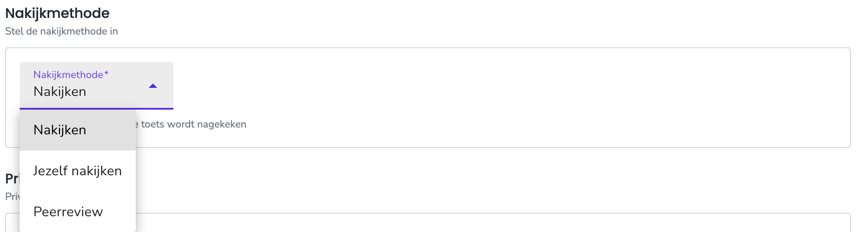Image resolution: width=868 pixels, height=232 pixels.
Task: Click the word nakijken in Jezelf nakijken
Action: (97, 171)
